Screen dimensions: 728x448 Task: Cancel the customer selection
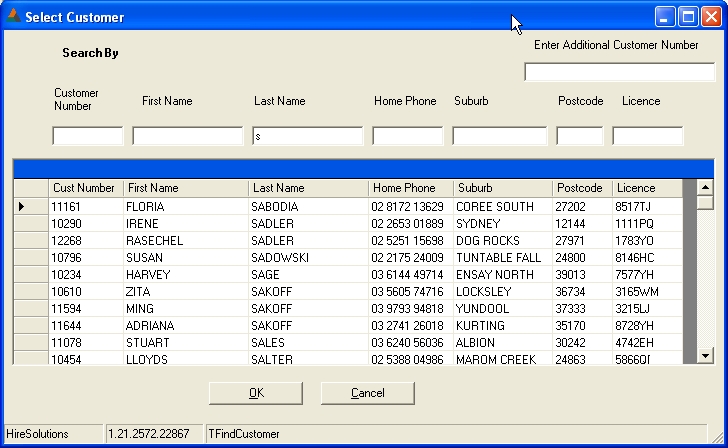[x=368, y=393]
